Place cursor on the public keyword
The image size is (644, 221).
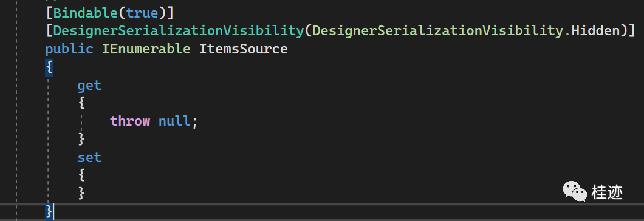(69, 49)
